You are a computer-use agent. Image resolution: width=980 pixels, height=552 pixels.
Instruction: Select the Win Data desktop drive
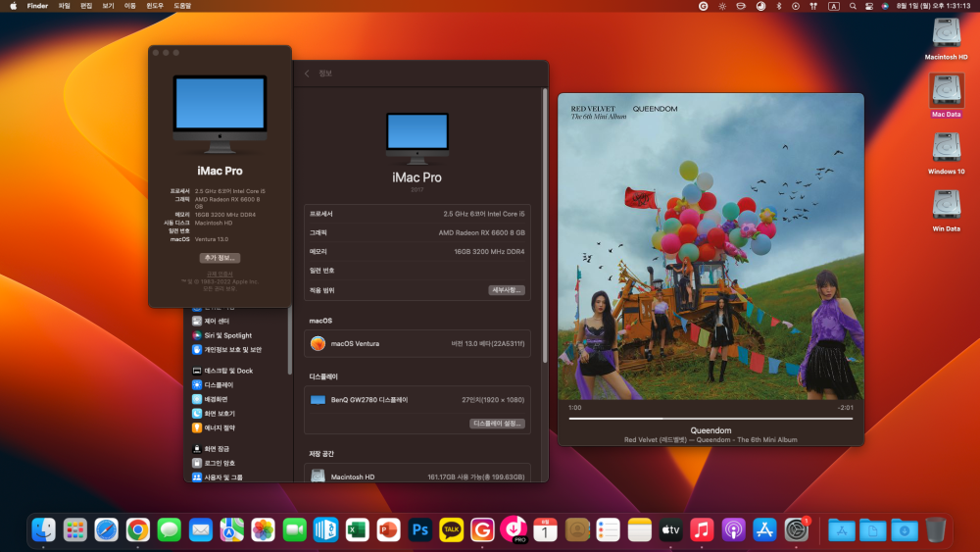pyautogui.click(x=946, y=211)
